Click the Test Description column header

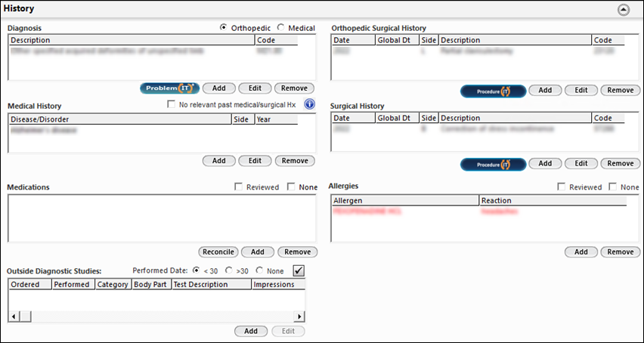point(212,284)
